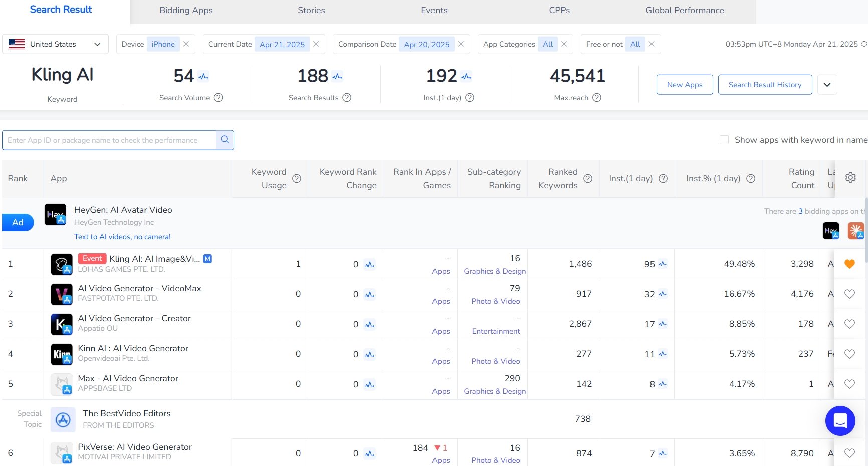Image resolution: width=868 pixels, height=466 pixels.
Task: Open App Categories All selector
Action: tap(548, 44)
